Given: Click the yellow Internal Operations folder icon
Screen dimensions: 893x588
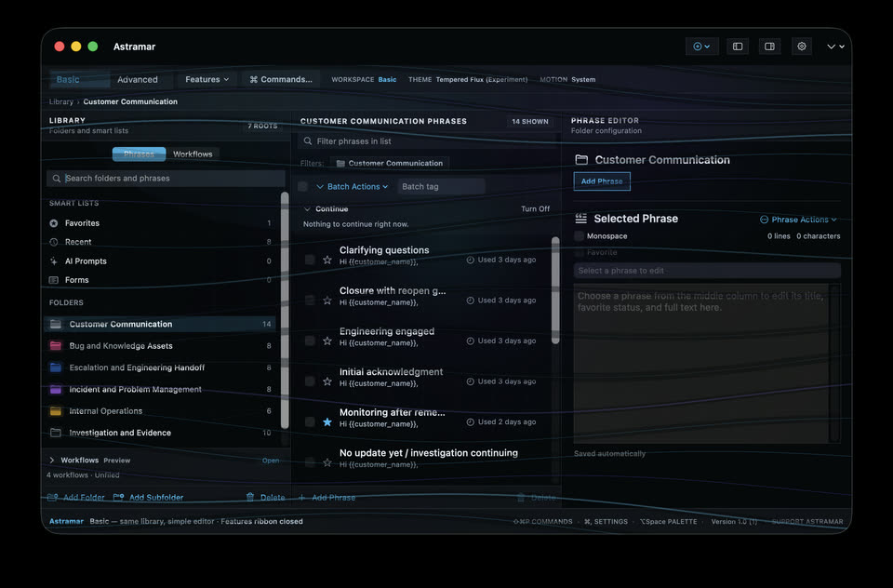Looking at the screenshot, I should click(x=55, y=411).
